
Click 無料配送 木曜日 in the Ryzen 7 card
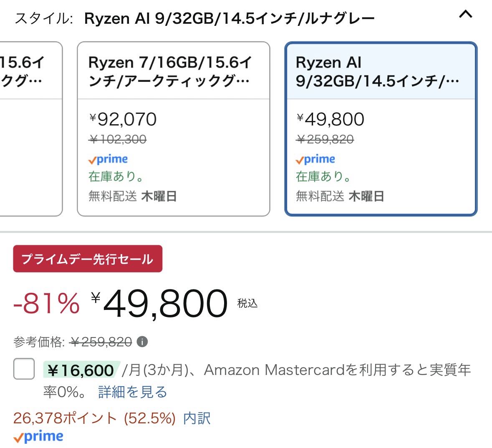(132, 196)
